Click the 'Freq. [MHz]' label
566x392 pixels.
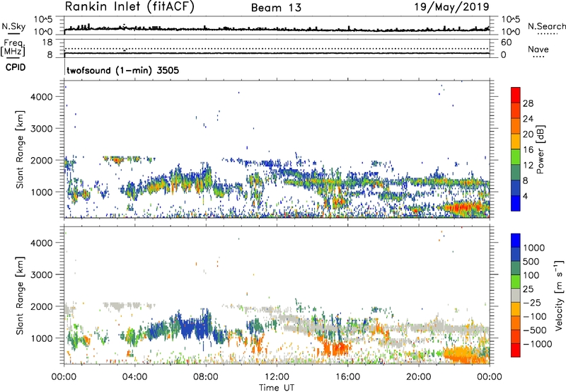13,47
